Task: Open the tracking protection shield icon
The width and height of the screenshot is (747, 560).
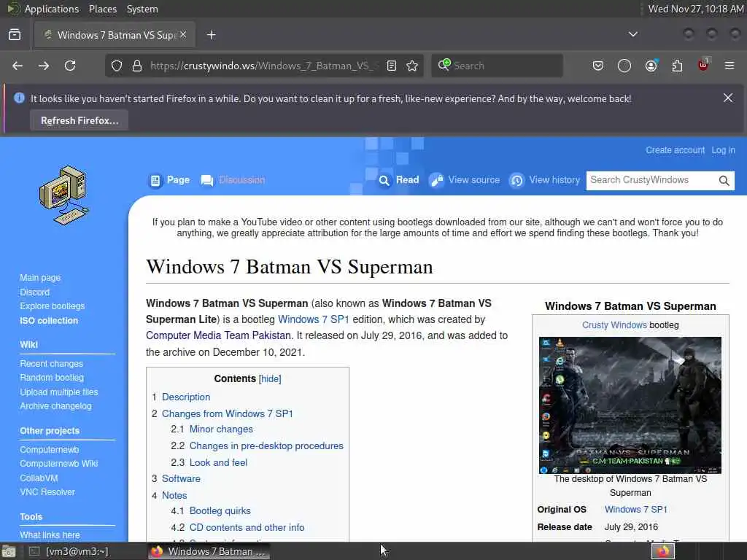Action: 117,66
